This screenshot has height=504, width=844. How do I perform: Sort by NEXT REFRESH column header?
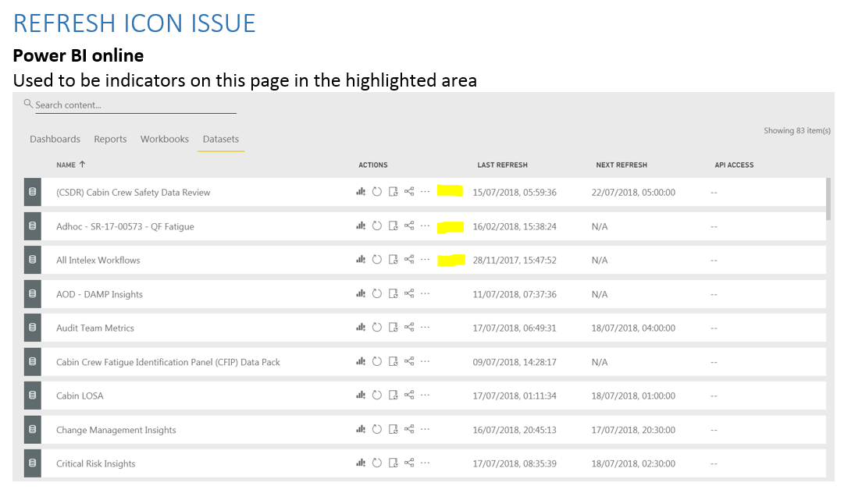621,165
